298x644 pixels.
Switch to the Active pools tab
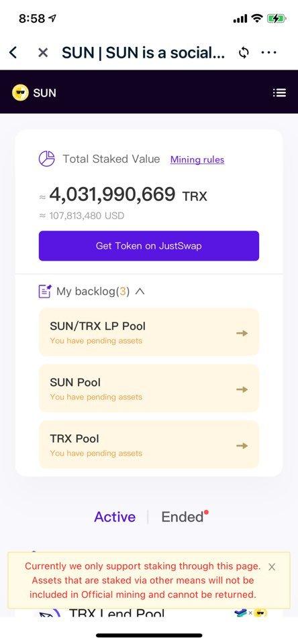click(x=115, y=517)
